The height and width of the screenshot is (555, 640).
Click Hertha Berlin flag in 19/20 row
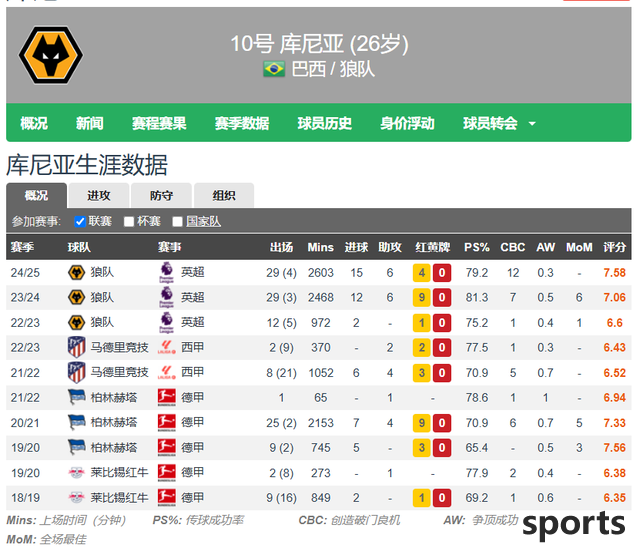(x=76, y=448)
